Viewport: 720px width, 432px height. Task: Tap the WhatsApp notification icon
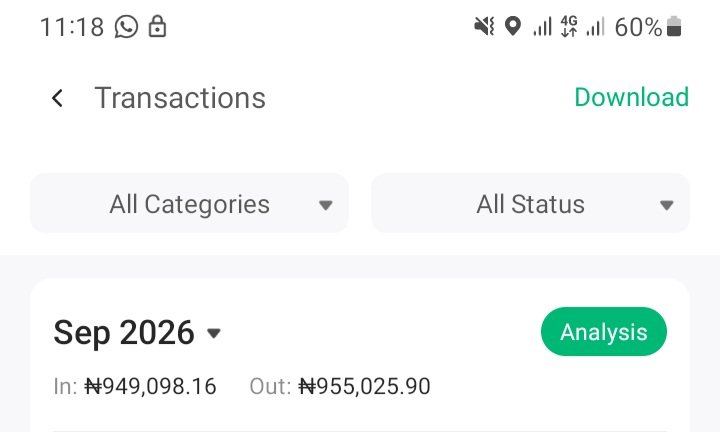point(126,27)
